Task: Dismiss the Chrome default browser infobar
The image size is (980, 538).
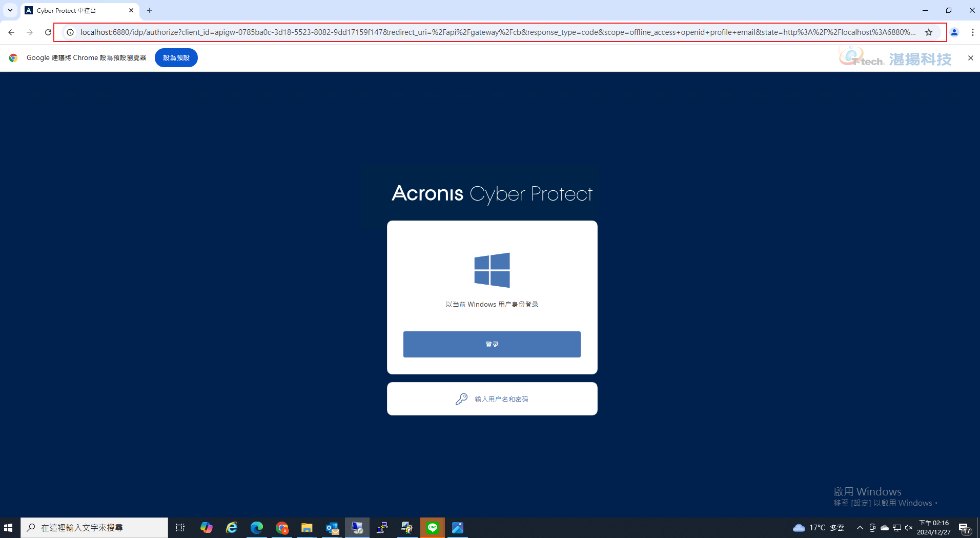Action: tap(970, 58)
